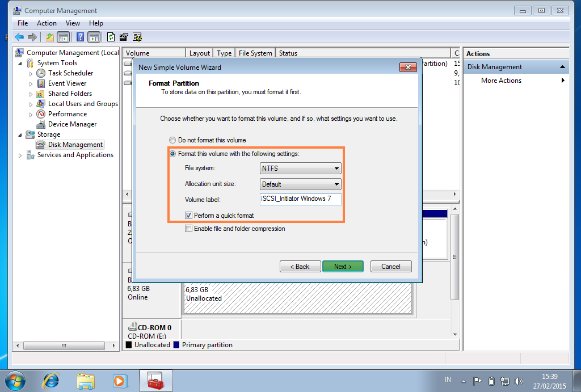The height and width of the screenshot is (392, 581).
Task: Click the Action Center flag tray icon
Action: tap(477, 381)
